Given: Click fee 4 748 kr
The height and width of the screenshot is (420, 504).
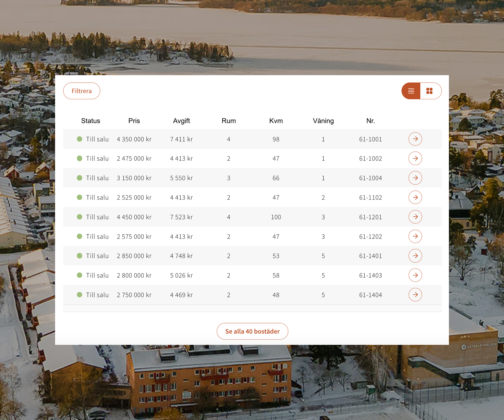Looking at the screenshot, I should pyautogui.click(x=181, y=256).
